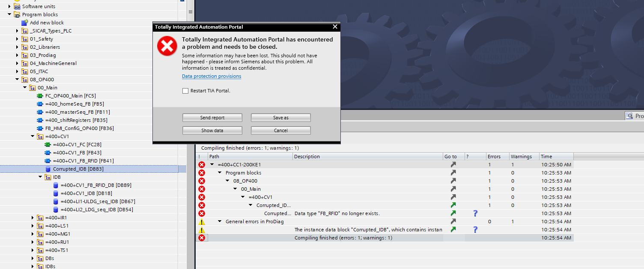Click the FC_OP400_Main block icon
The image size is (644, 269).
click(40, 96)
